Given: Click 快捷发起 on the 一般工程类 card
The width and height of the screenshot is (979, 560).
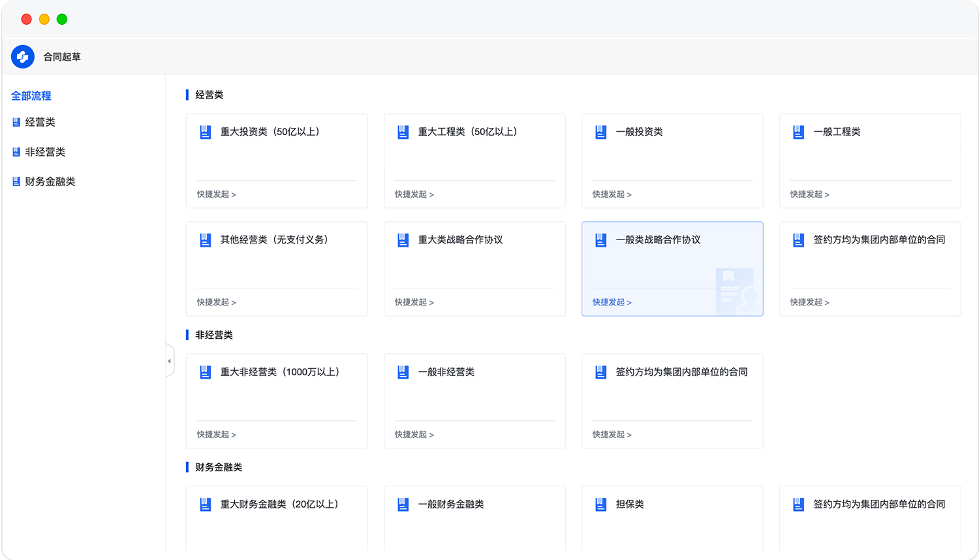Looking at the screenshot, I should (810, 194).
